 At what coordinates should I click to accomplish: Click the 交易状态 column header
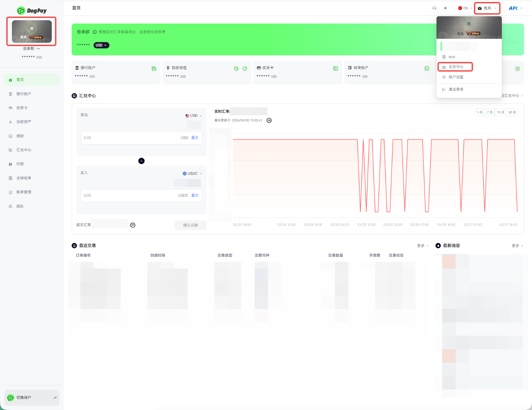(x=396, y=256)
